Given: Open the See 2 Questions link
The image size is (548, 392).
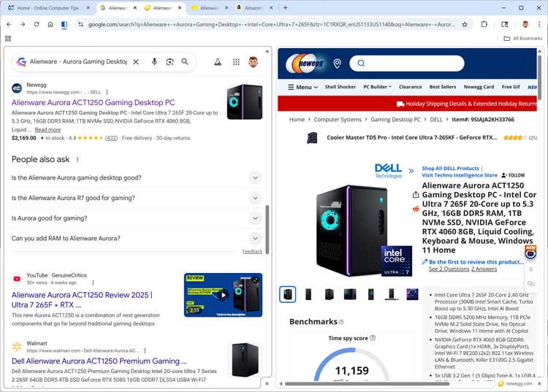Looking at the screenshot, I should tap(449, 269).
